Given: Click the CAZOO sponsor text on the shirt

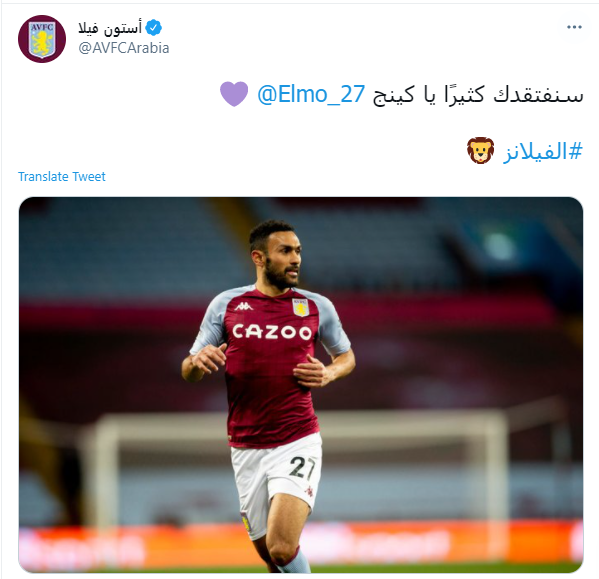Looking at the screenshot, I should click(272, 332).
